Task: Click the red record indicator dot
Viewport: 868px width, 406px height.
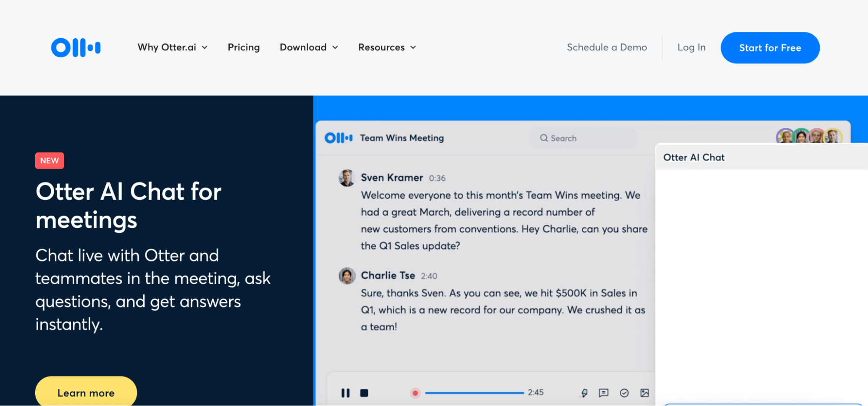Action: (x=415, y=393)
